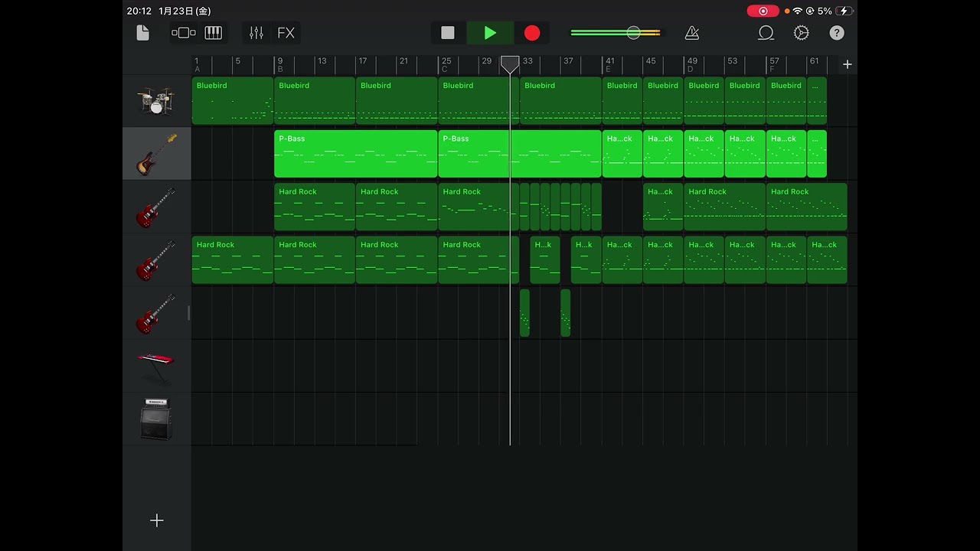Select the playhead marker on ruler
The image size is (980, 551).
tap(510, 64)
